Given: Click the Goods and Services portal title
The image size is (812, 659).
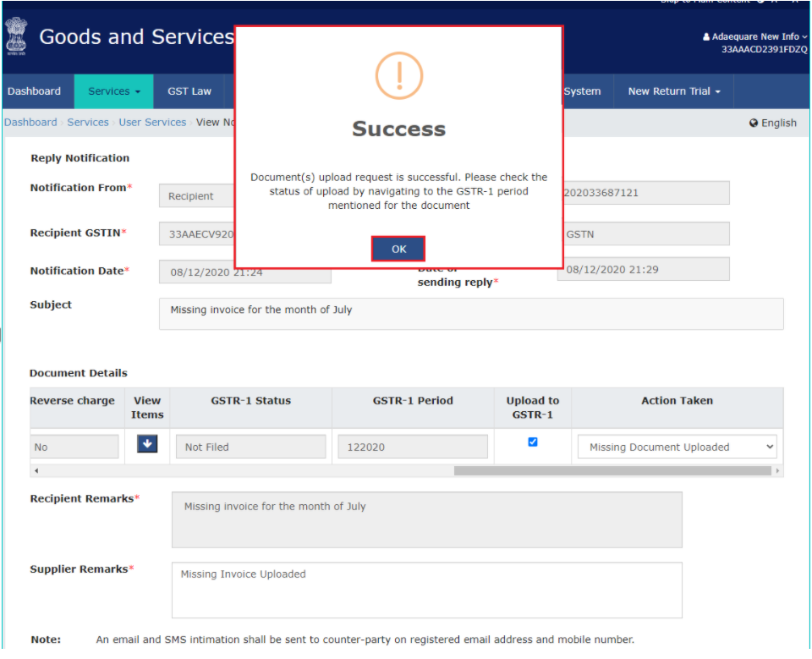Looking at the screenshot, I should pyautogui.click(x=137, y=36).
